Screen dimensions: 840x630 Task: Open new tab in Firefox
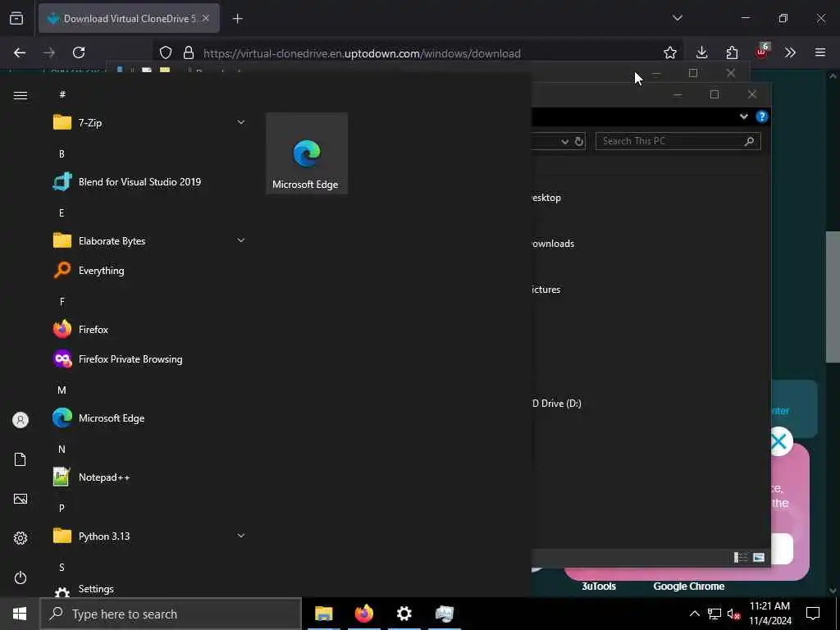(237, 19)
